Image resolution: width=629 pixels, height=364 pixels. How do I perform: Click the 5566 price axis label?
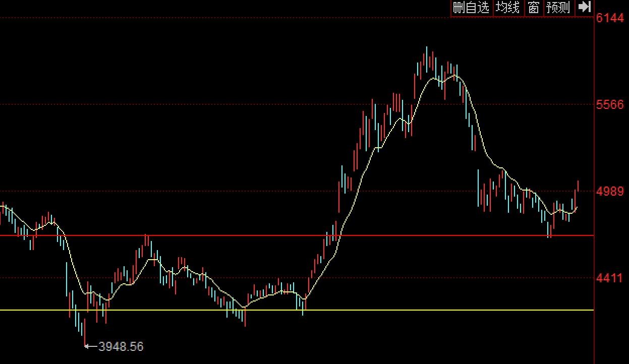[610, 105]
